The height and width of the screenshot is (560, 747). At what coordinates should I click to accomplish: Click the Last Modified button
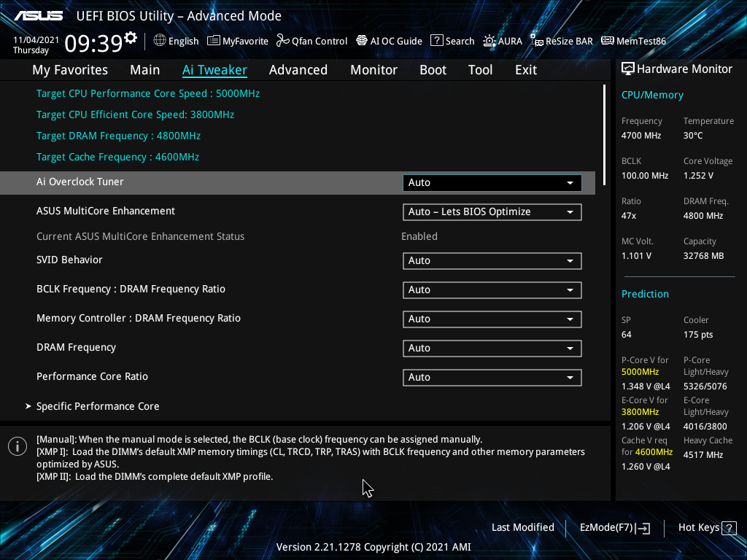click(522, 528)
